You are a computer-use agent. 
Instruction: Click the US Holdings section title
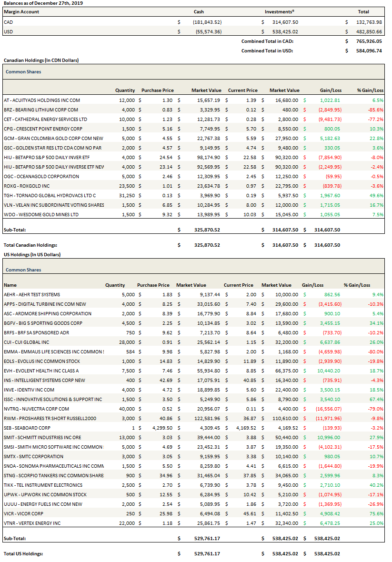point(32,254)
